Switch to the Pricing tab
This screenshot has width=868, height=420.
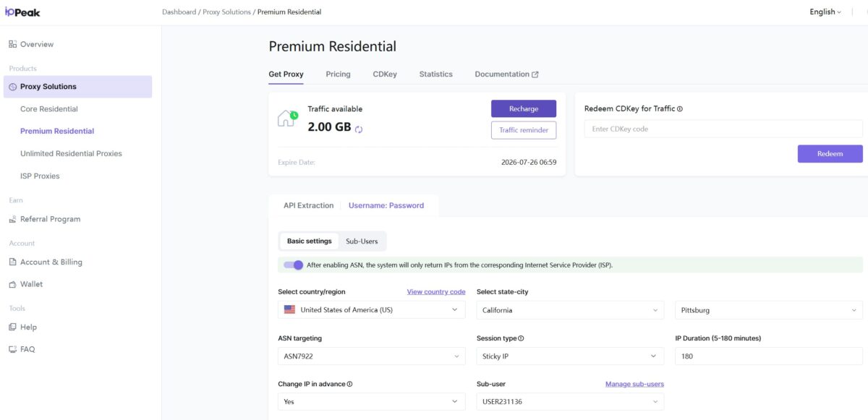click(338, 74)
